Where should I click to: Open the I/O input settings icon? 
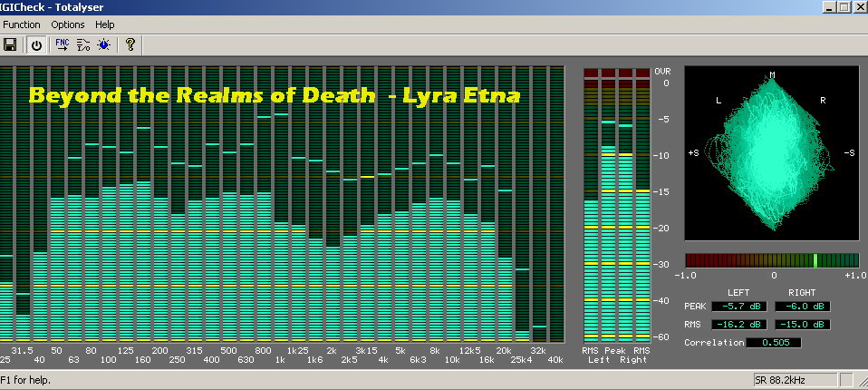(83, 44)
